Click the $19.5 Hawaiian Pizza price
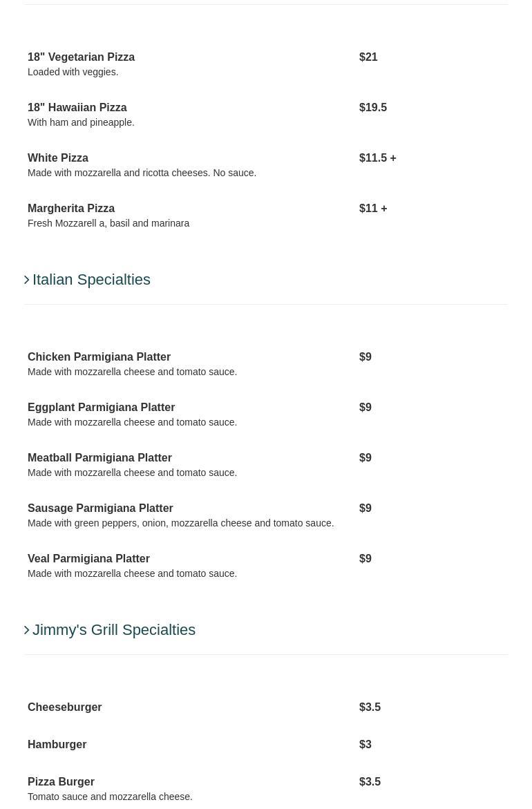This screenshot has height=809, width=532. tap(373, 108)
